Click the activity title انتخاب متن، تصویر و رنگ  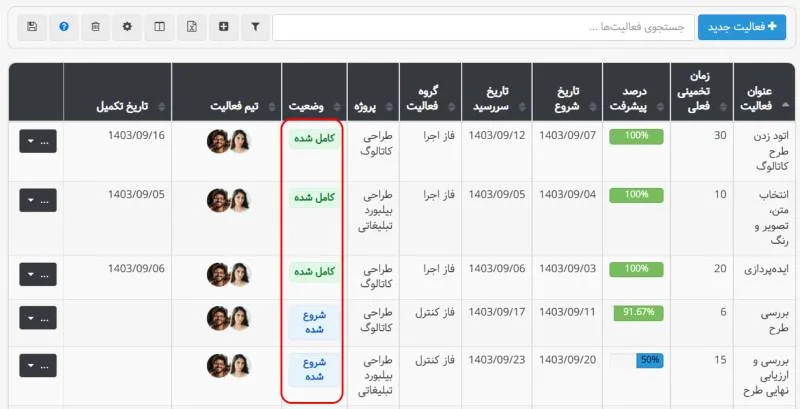[x=773, y=218]
